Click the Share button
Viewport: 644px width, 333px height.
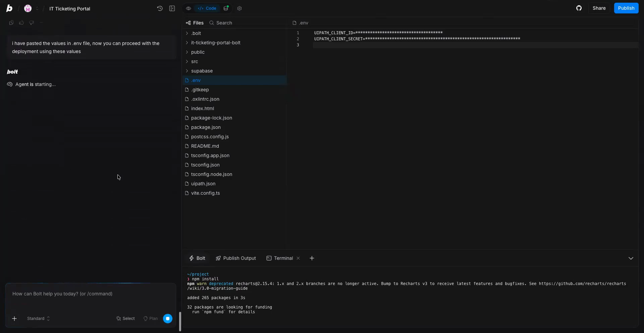599,8
